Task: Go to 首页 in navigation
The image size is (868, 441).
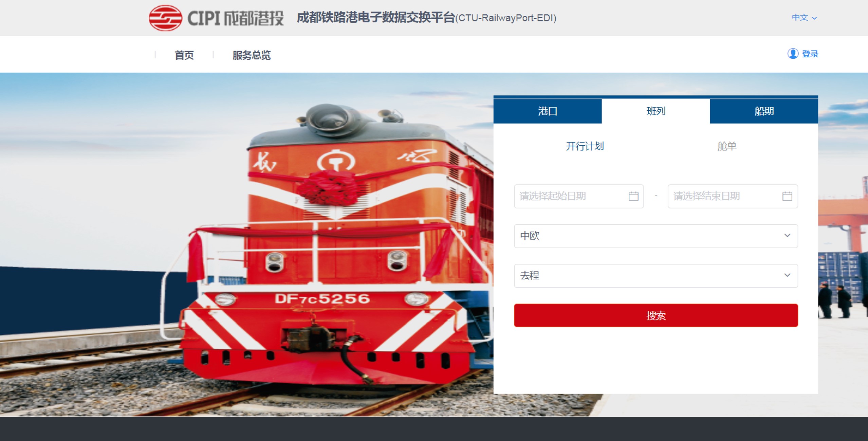Action: click(184, 55)
